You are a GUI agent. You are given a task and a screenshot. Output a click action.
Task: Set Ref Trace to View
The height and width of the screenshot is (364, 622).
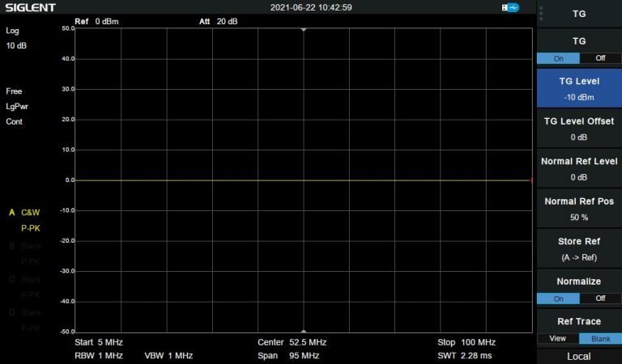557,338
